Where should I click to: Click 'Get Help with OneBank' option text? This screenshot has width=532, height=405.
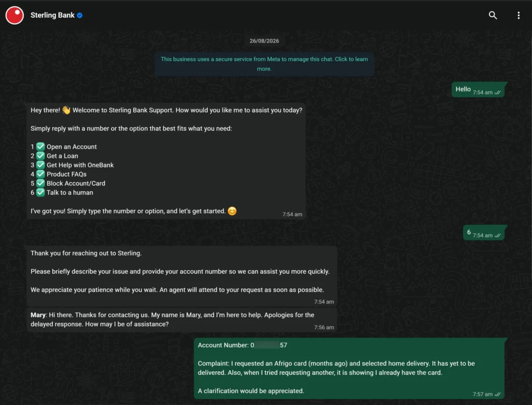click(80, 165)
